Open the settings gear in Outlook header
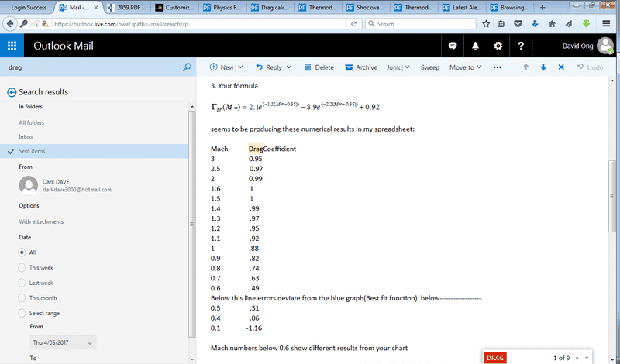Viewport: 620px width, 364px height. point(498,46)
